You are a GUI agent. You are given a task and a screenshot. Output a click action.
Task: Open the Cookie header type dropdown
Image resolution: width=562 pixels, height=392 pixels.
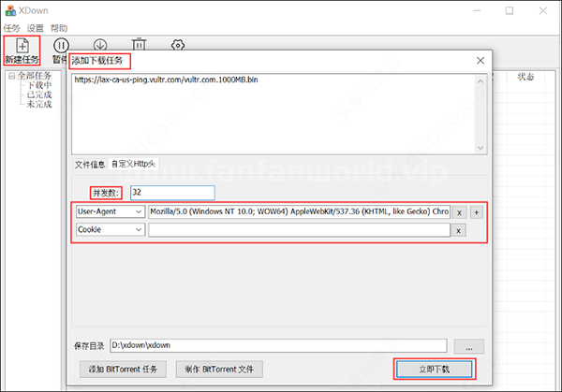[111, 229]
